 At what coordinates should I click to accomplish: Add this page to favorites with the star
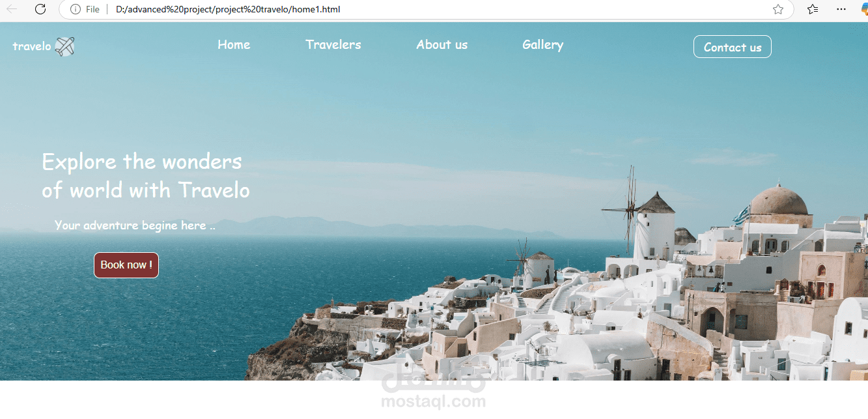click(x=777, y=9)
